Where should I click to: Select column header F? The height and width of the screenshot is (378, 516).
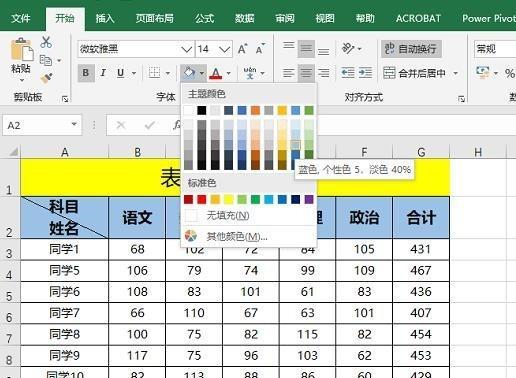tap(364, 152)
